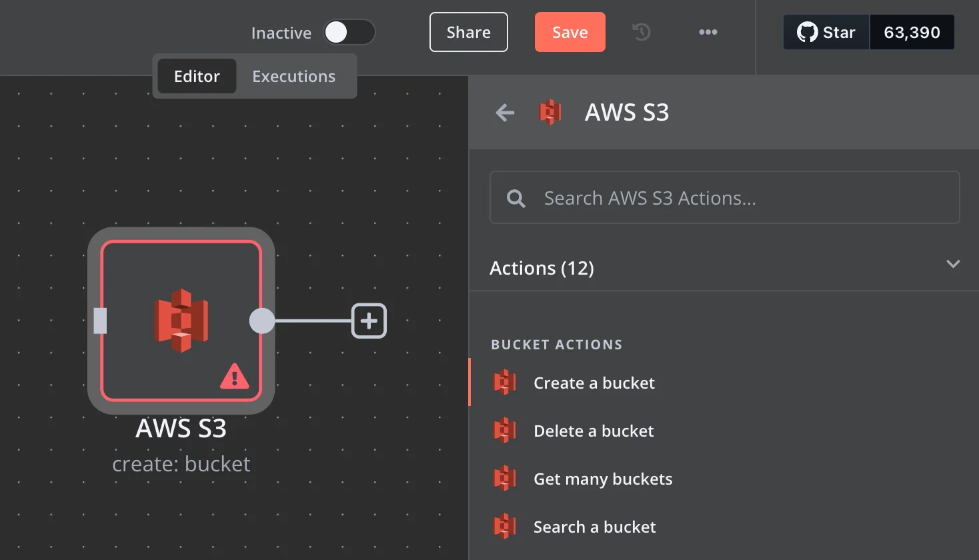Select the AWS S3 node on canvas
Viewport: 979px width, 560px height.
[181, 321]
